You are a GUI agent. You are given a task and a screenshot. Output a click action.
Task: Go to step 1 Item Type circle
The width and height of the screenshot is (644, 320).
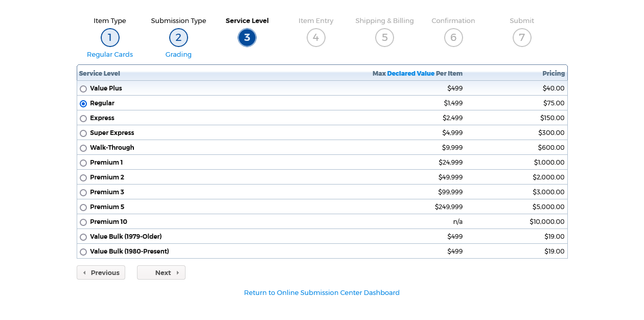110,38
